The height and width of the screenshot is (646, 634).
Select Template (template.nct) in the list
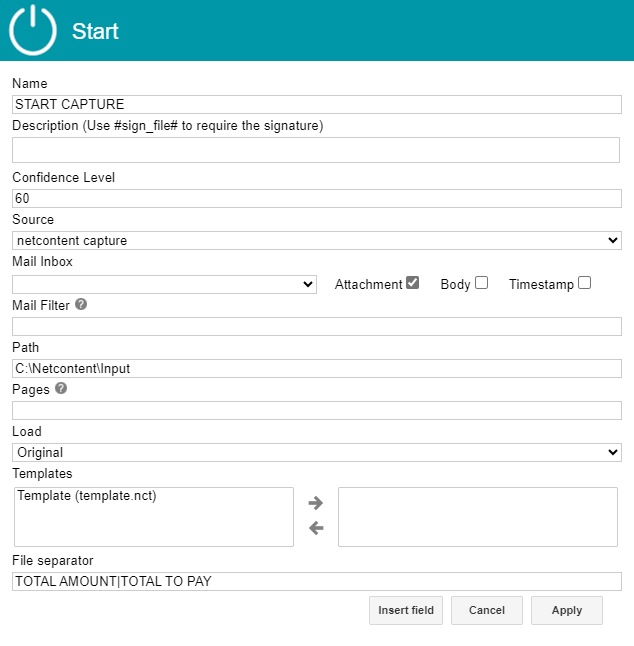point(87,496)
